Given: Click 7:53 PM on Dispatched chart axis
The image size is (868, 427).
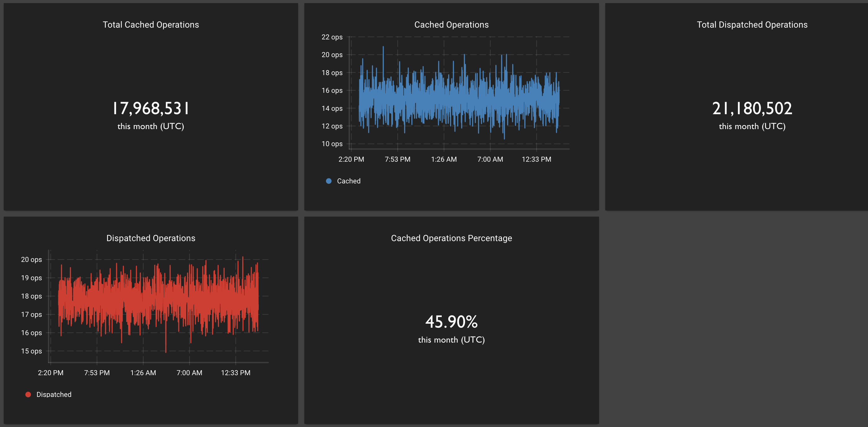Looking at the screenshot, I should [x=97, y=373].
